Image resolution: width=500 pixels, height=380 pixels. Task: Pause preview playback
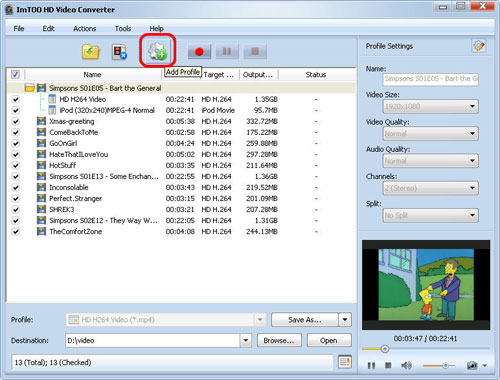371,366
